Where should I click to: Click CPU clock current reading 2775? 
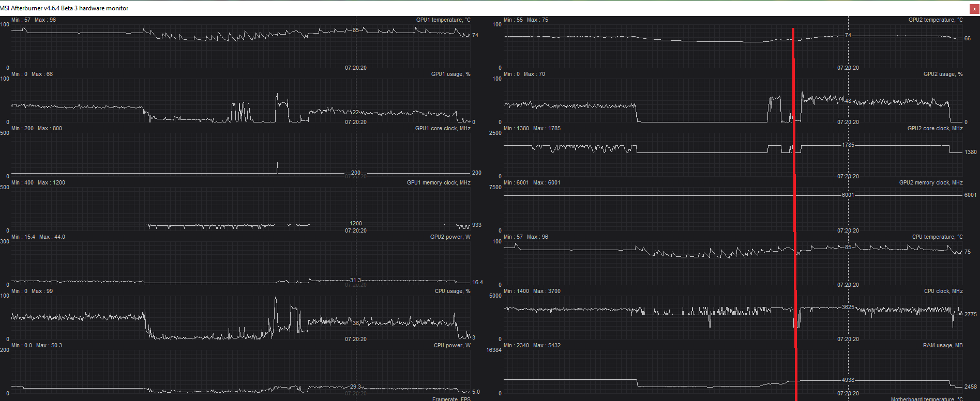tap(971, 314)
